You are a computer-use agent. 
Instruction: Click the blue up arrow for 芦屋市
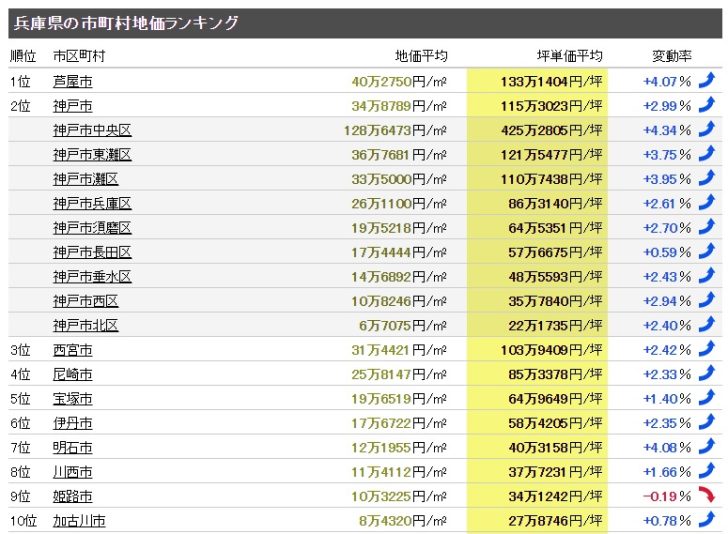click(707, 80)
